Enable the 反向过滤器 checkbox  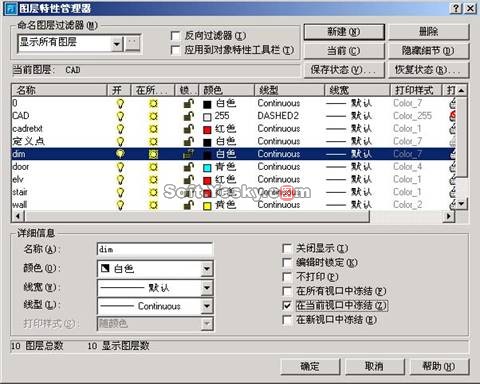175,36
